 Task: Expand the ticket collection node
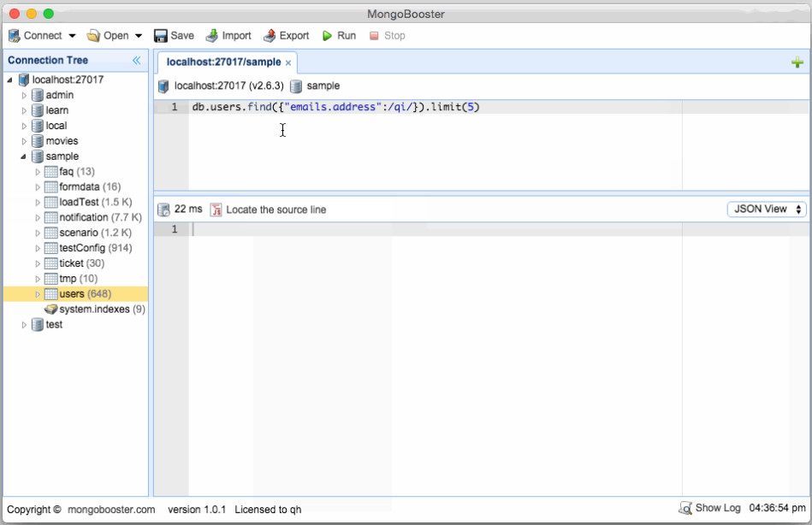click(38, 263)
